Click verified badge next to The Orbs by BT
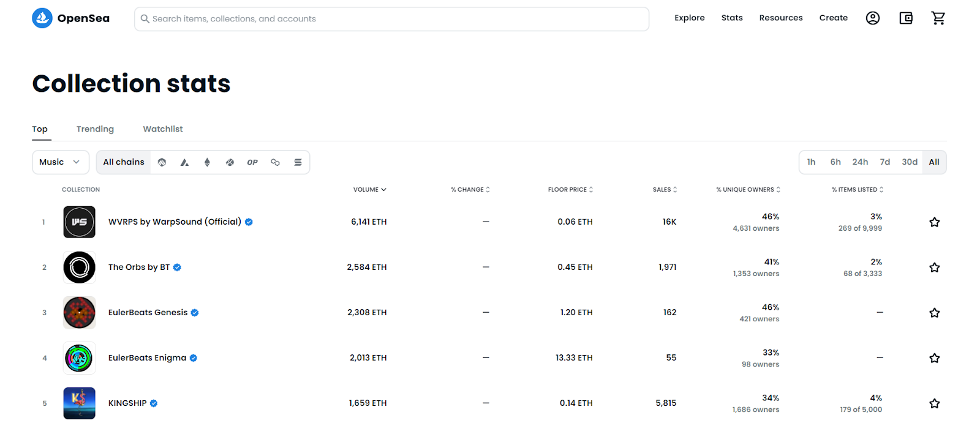The height and width of the screenshot is (426, 980). click(x=177, y=267)
